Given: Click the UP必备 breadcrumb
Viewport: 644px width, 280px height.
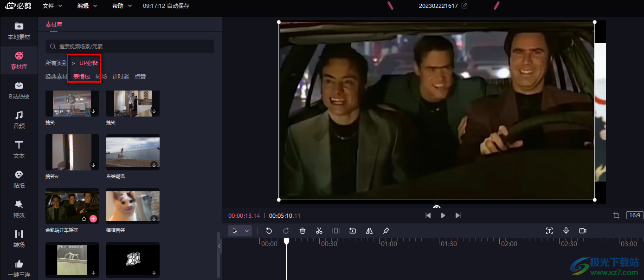Looking at the screenshot, I should pos(89,63).
